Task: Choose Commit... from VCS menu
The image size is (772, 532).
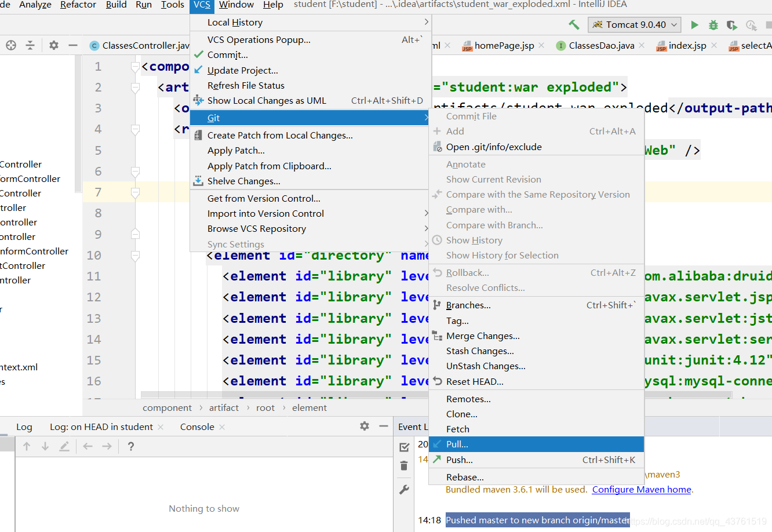Action: tap(311, 54)
